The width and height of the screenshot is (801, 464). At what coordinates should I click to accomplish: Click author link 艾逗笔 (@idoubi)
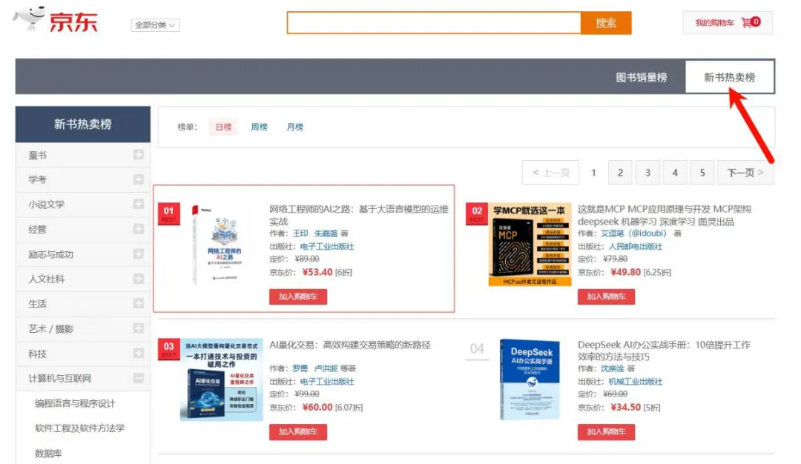pos(633,233)
